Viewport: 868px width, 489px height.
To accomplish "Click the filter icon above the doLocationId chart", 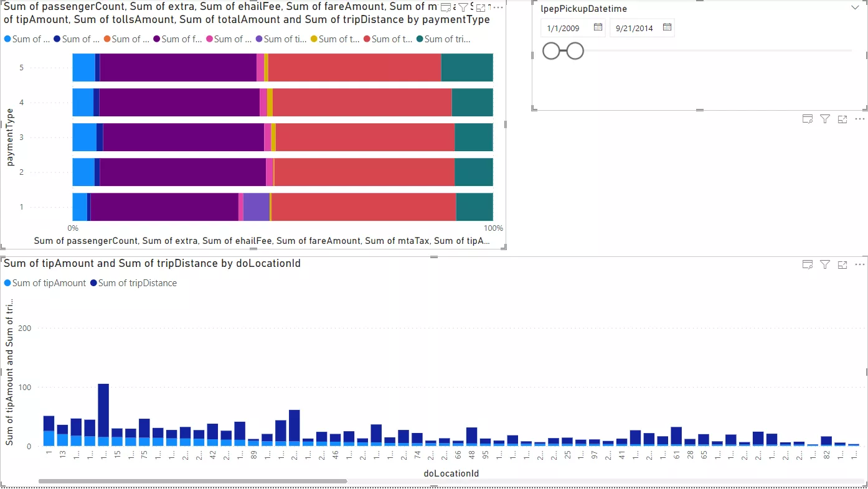I will point(825,264).
